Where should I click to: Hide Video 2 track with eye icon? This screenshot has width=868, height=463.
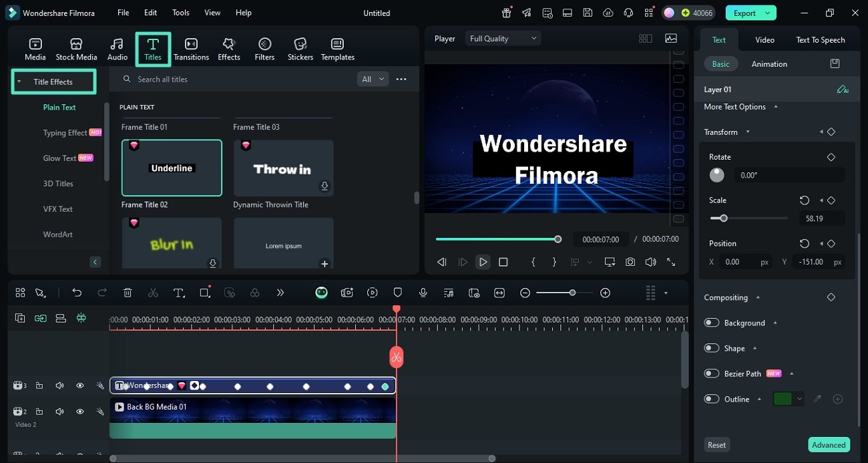click(80, 412)
